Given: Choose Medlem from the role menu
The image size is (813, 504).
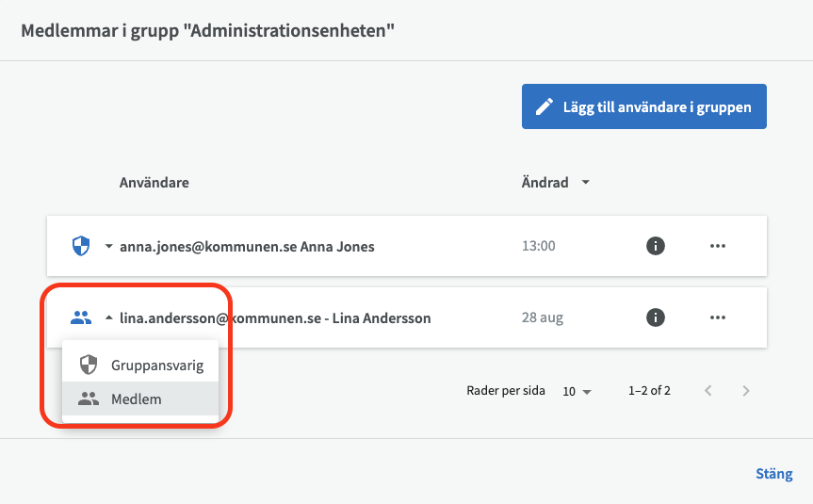Looking at the screenshot, I should [x=136, y=398].
